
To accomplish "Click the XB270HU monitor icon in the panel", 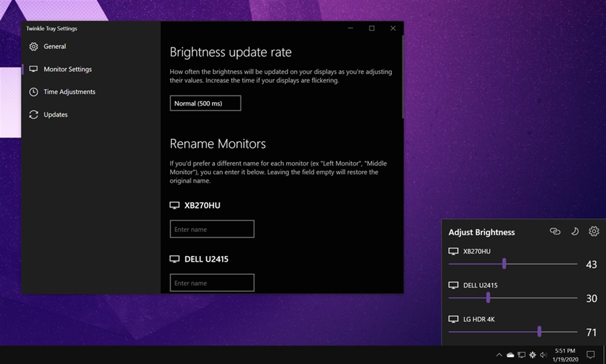I will pos(453,251).
